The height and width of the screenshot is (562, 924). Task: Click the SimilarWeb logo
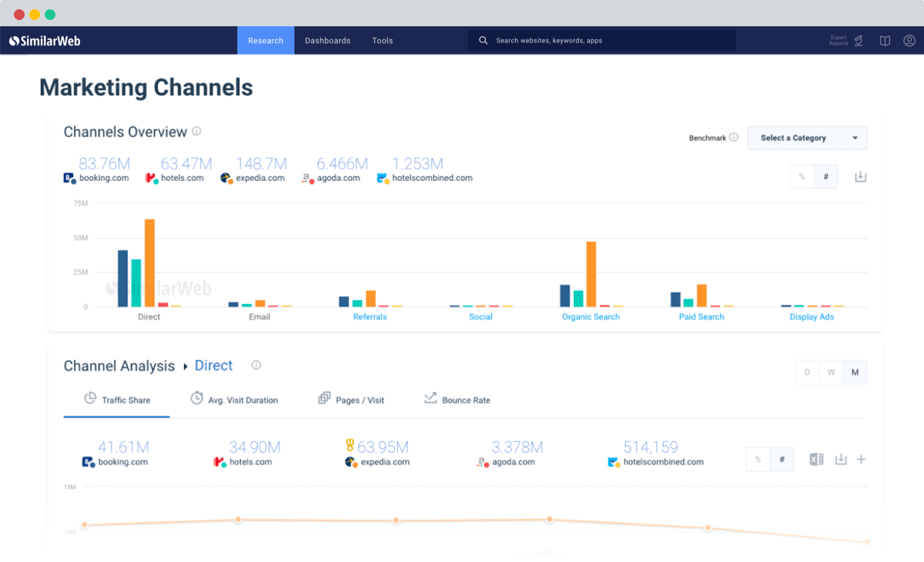(45, 41)
